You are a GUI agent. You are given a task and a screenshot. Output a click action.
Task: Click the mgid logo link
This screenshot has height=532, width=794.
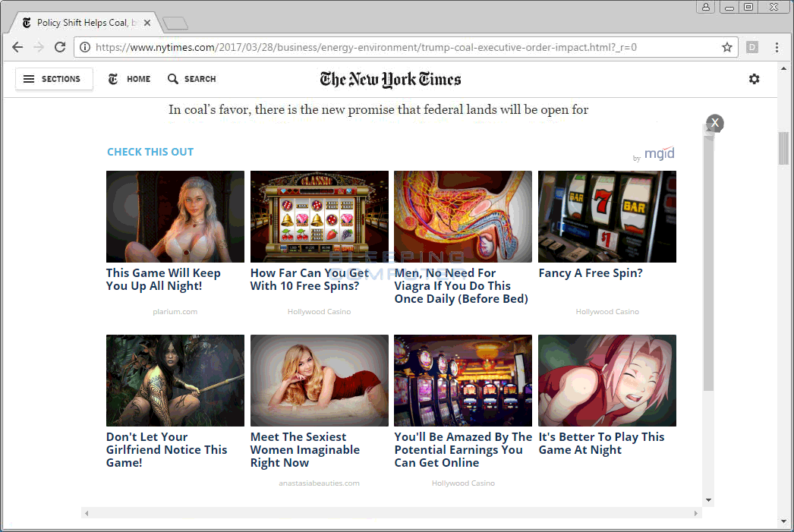[660, 153]
